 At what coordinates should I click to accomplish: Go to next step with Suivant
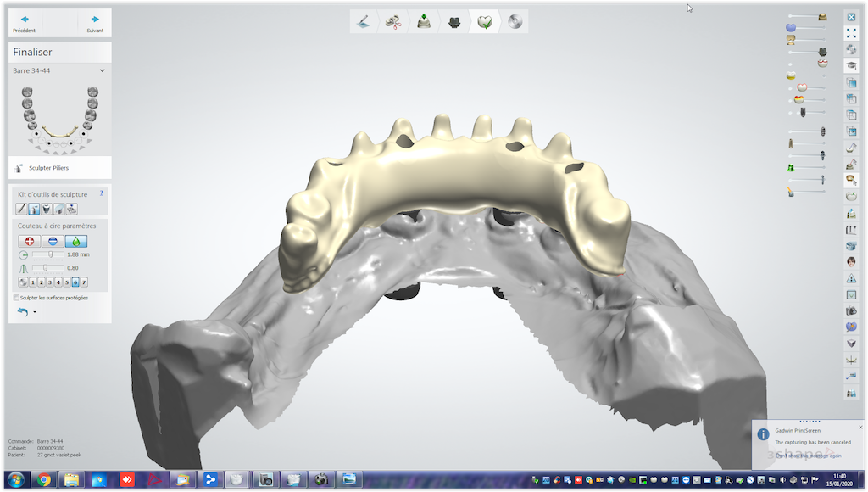pyautogui.click(x=95, y=20)
